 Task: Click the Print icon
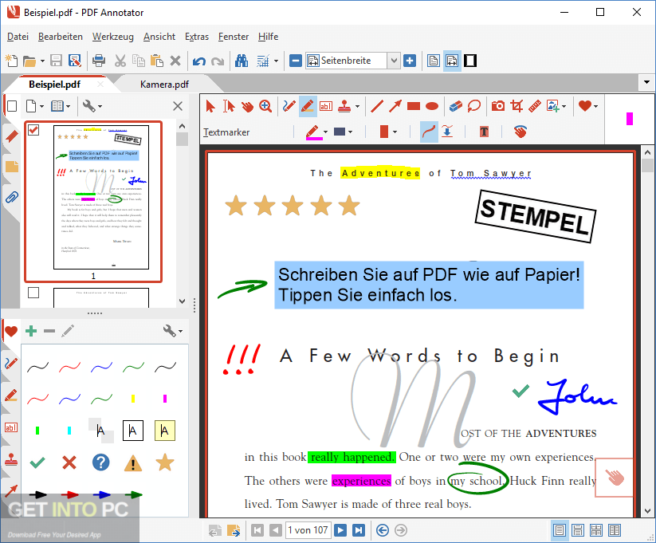tap(99, 61)
